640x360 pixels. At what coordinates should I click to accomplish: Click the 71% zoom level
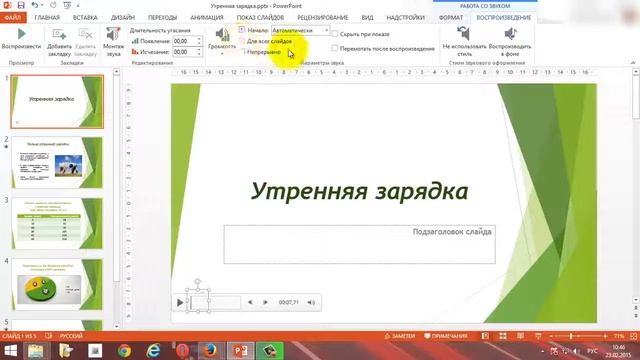[x=619, y=336]
